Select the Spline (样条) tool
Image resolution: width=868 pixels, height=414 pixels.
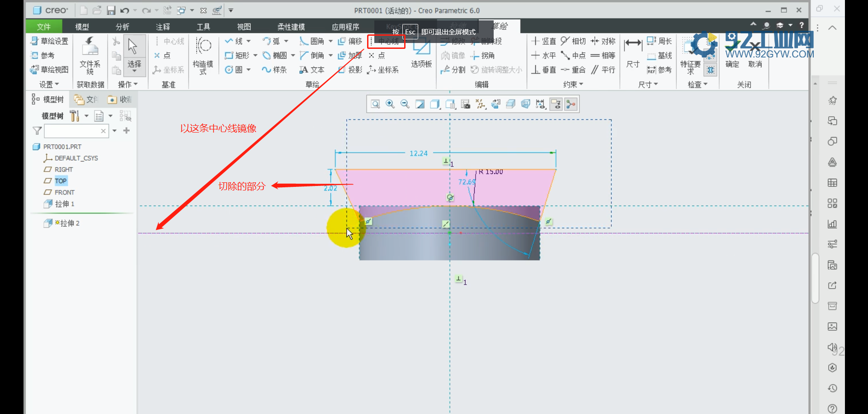click(274, 70)
